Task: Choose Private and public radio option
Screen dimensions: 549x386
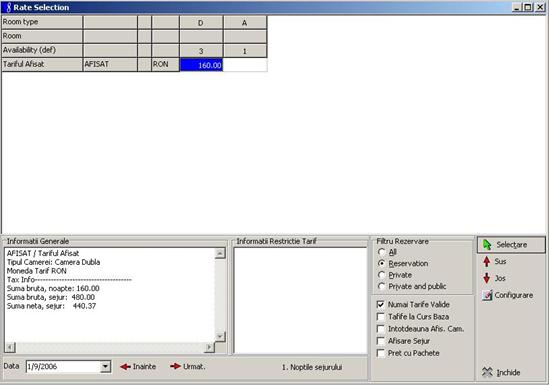Action: (x=382, y=287)
